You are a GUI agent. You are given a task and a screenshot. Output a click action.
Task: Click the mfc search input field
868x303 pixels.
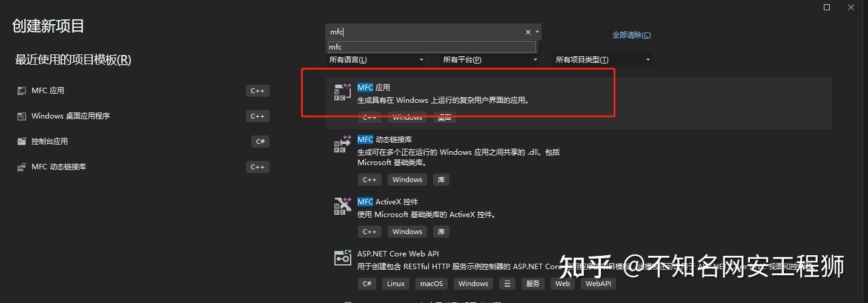[x=424, y=32]
